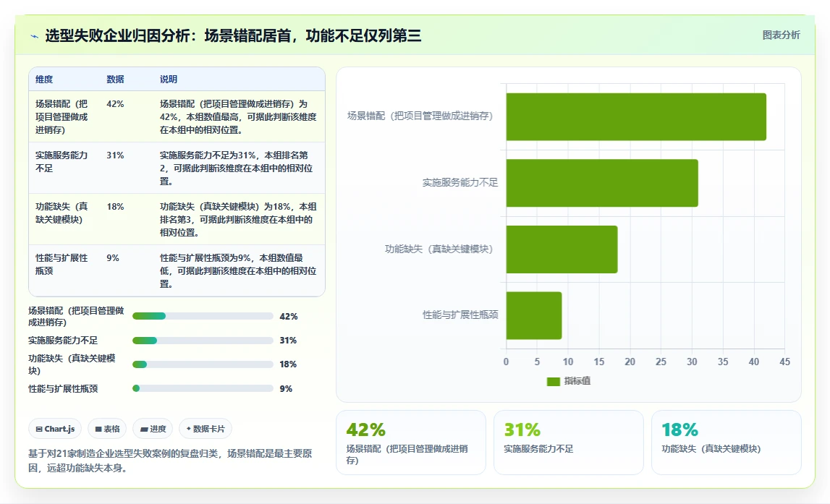Click 性能与扩展性瓶颈 label in progress list
The height and width of the screenshot is (504, 830).
coord(63,389)
